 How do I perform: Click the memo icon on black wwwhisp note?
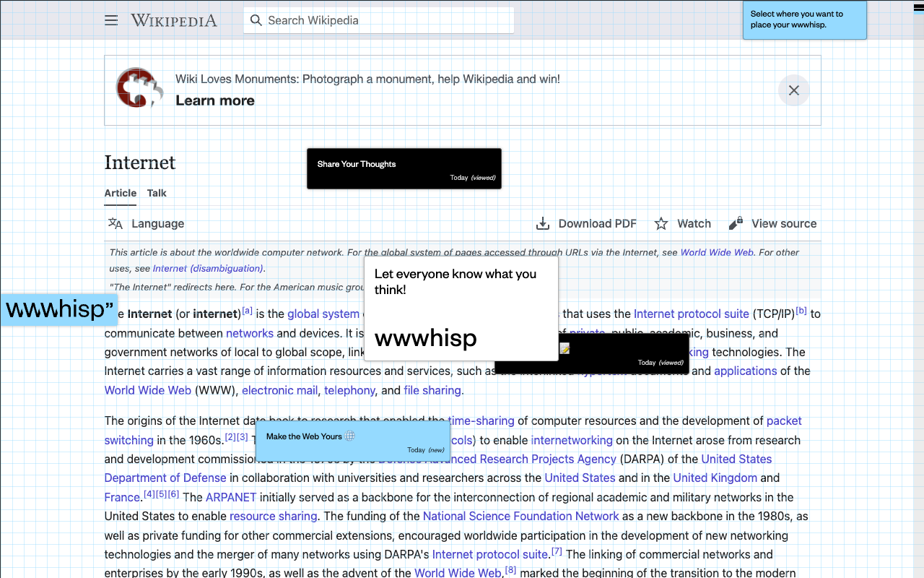point(565,349)
